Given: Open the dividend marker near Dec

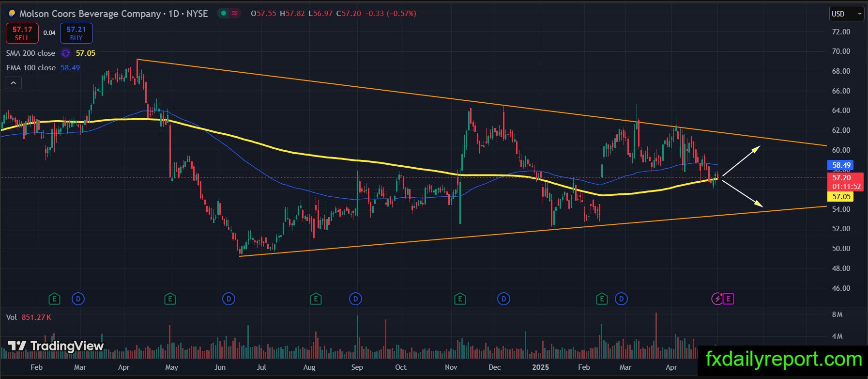Looking at the screenshot, I should tap(503, 299).
